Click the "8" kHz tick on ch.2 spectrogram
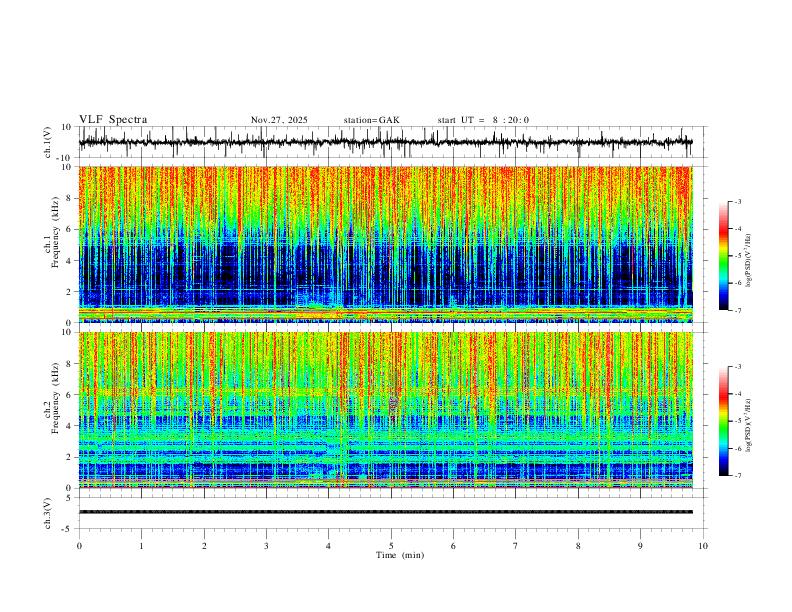 (70, 364)
